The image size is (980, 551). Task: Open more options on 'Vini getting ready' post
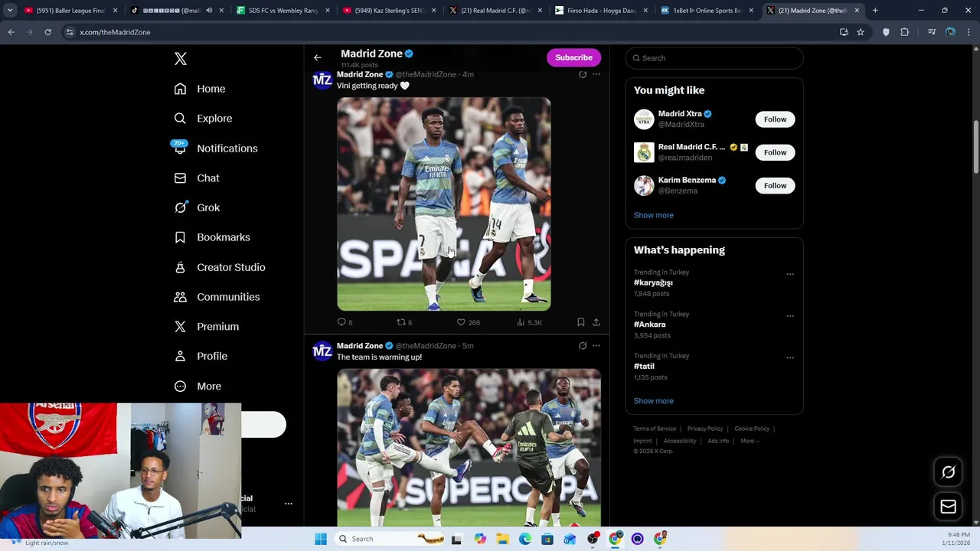pos(596,74)
